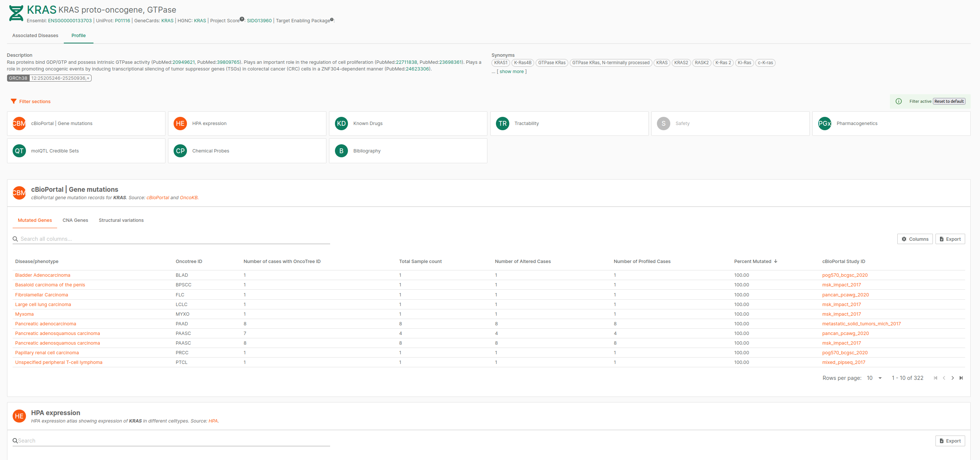
Task: Open the Pancreatic adenocarcinoma disease link
Action: tap(46, 324)
